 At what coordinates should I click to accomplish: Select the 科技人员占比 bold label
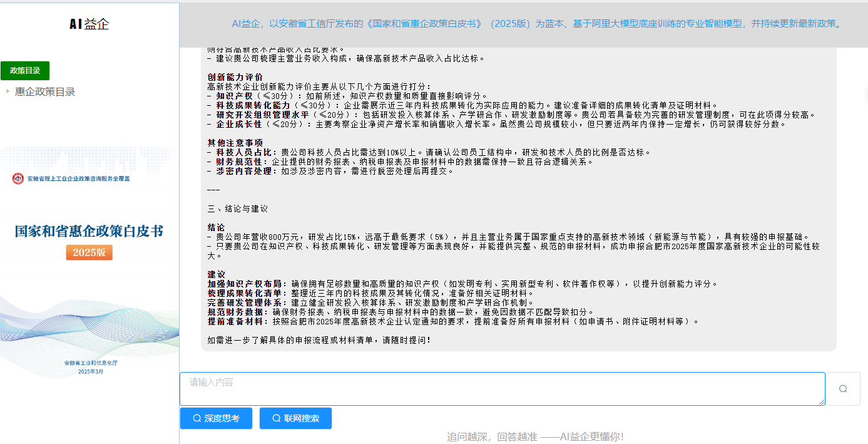click(246, 152)
